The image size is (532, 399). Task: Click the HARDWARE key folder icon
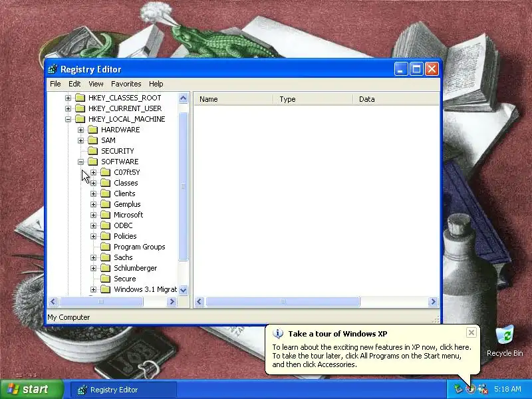(92, 130)
